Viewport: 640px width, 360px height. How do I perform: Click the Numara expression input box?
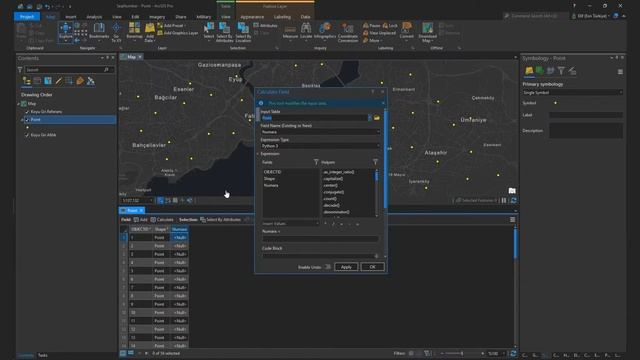320,239
